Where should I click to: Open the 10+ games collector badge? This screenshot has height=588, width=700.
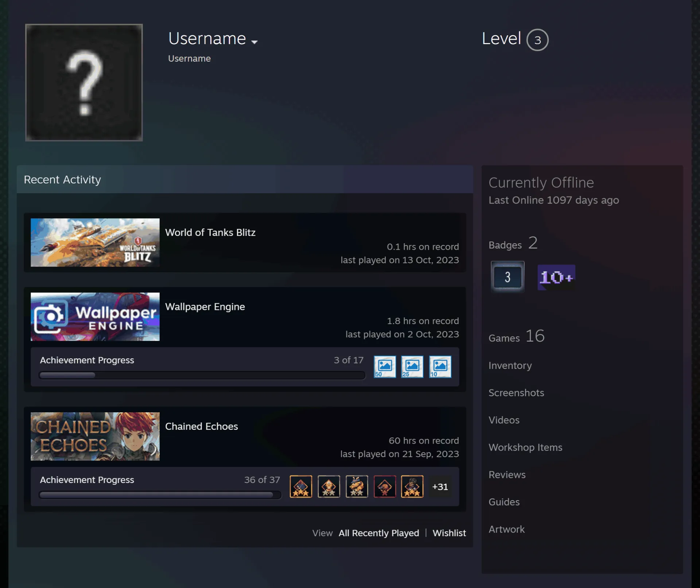click(556, 277)
